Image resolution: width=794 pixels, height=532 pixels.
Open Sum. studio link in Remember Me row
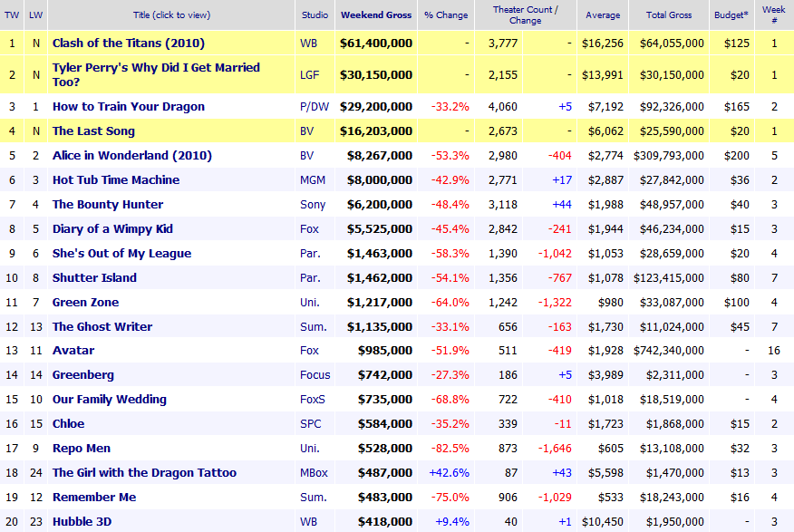tap(314, 497)
